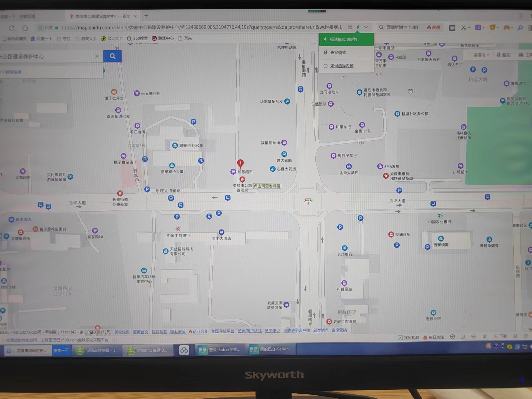Collapse the browser kernel mode dropdown arrow

[366, 27]
